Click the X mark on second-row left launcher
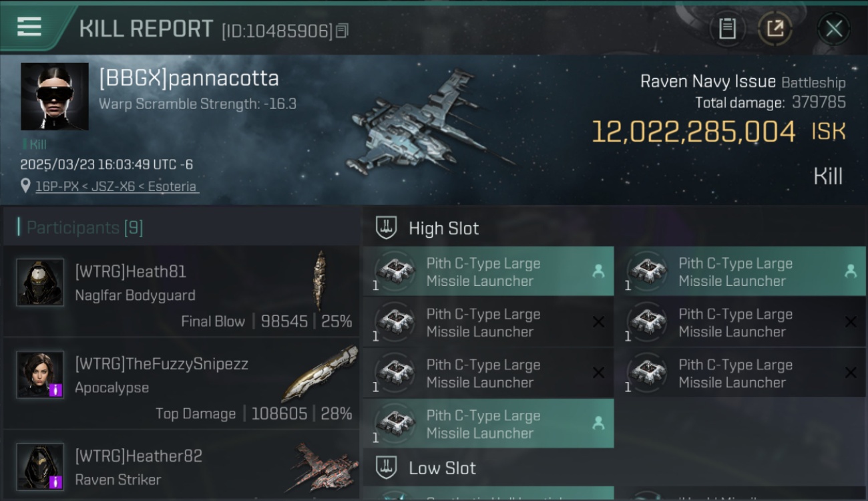Screen dimensions: 868x501 [599, 322]
